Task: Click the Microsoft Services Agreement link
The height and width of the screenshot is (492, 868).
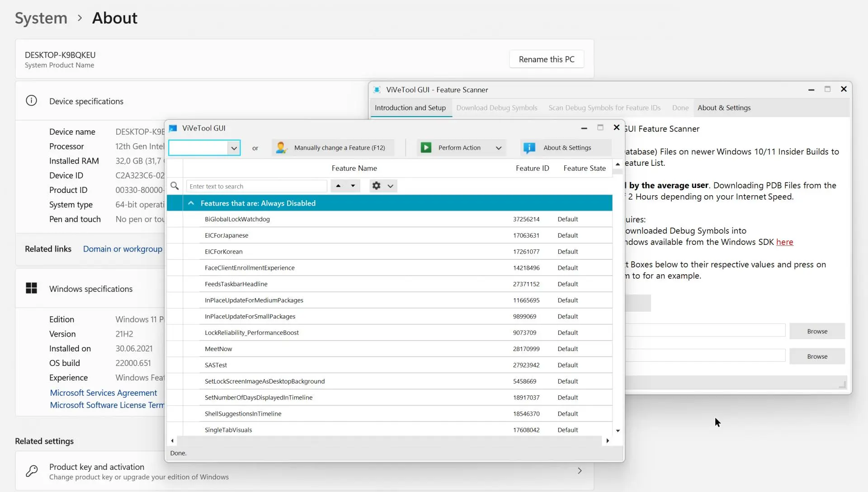Action: coord(104,393)
